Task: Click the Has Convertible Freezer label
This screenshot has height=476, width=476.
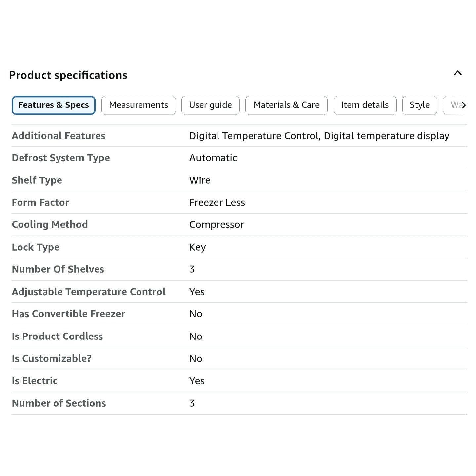Action: pos(68,314)
